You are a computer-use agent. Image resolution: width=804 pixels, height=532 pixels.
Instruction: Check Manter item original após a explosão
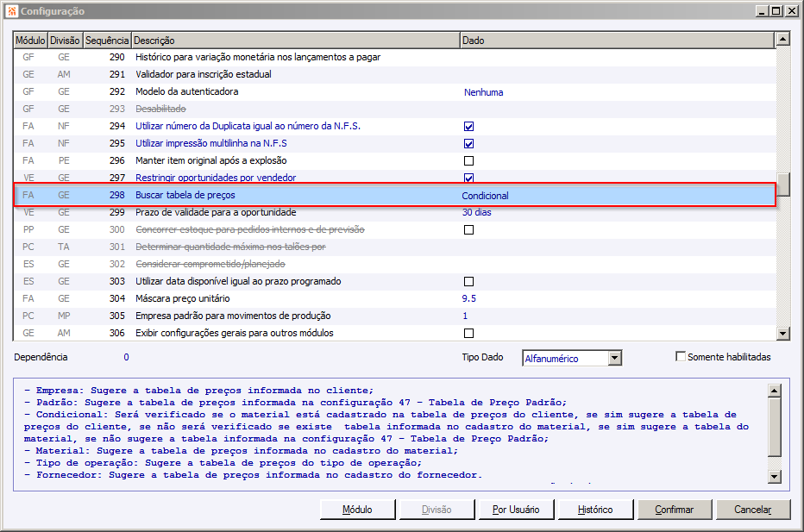coord(468,161)
